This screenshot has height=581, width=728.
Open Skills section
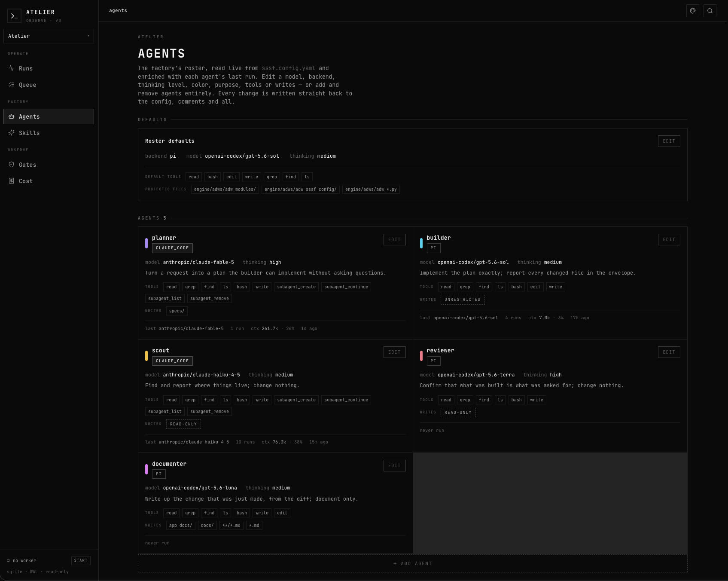49,133
